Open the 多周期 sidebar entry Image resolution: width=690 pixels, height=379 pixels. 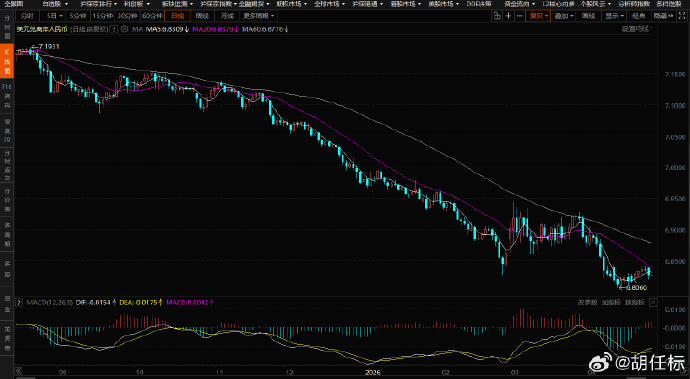7,235
